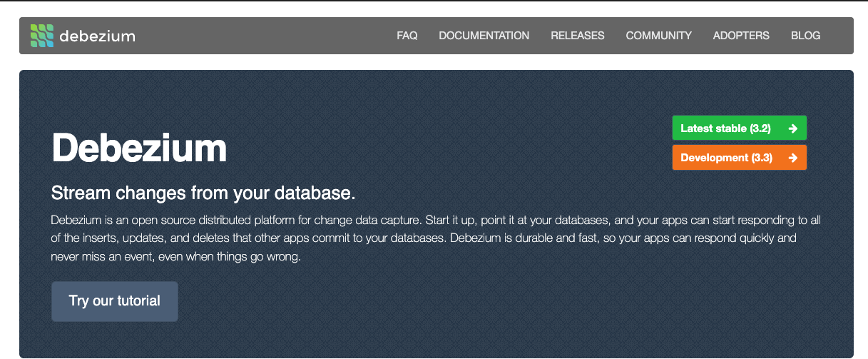The height and width of the screenshot is (359, 868).
Task: Open the FAQ page
Action: pyautogui.click(x=407, y=36)
